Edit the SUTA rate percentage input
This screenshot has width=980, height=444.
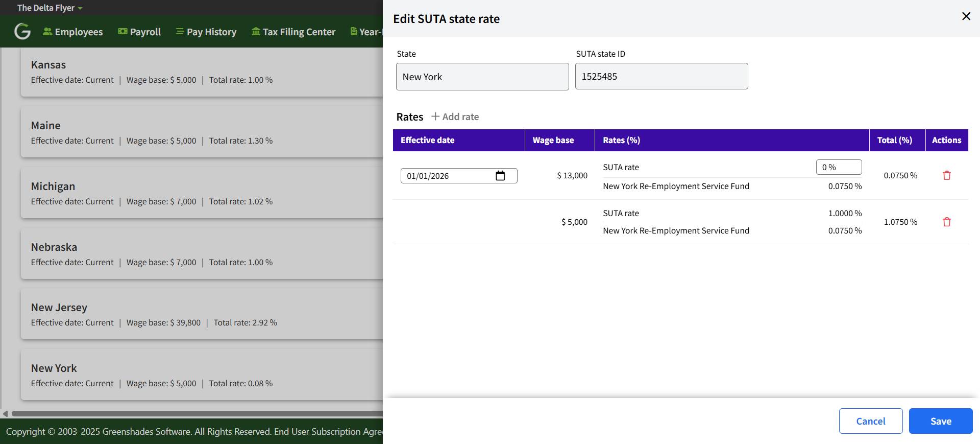point(838,167)
